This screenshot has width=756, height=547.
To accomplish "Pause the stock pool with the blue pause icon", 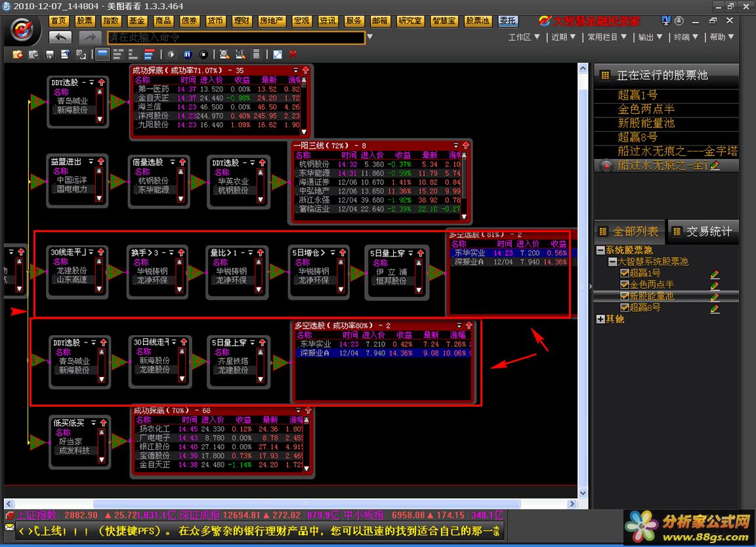I will (x=188, y=54).
